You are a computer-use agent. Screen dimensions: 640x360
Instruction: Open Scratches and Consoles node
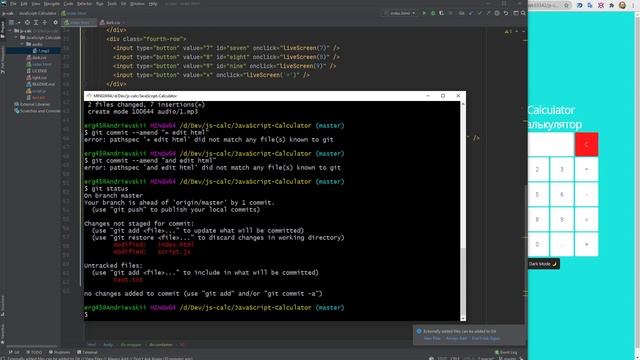click(x=38, y=111)
